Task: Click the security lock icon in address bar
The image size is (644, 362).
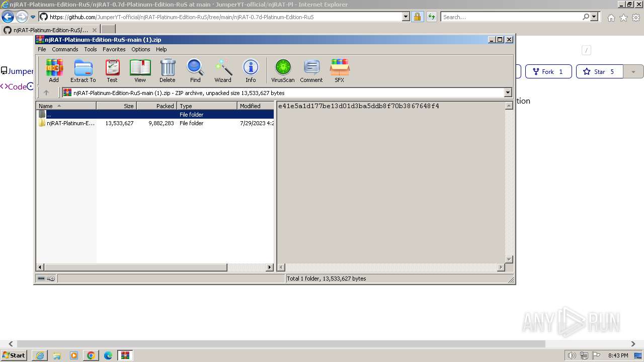Action: point(417,17)
